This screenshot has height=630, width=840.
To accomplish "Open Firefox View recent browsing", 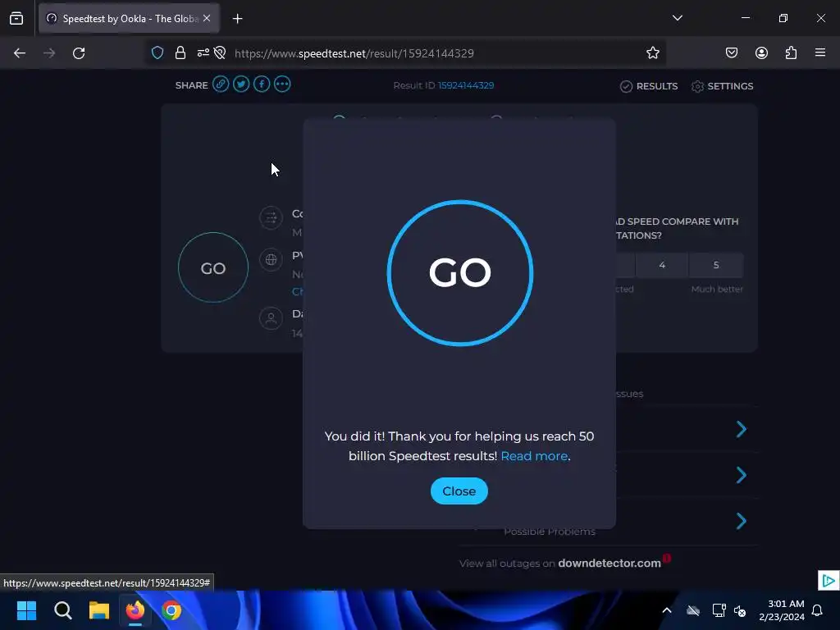I will click(16, 18).
